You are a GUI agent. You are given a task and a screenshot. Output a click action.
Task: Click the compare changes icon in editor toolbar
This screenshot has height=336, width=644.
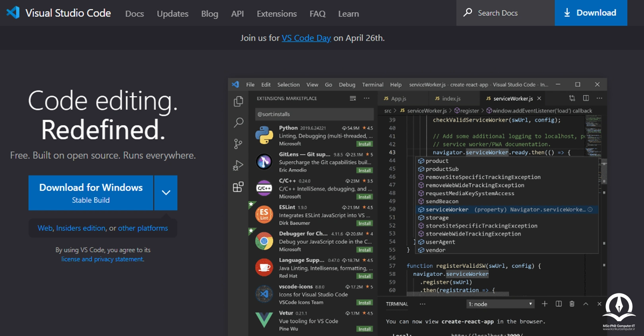572,98
